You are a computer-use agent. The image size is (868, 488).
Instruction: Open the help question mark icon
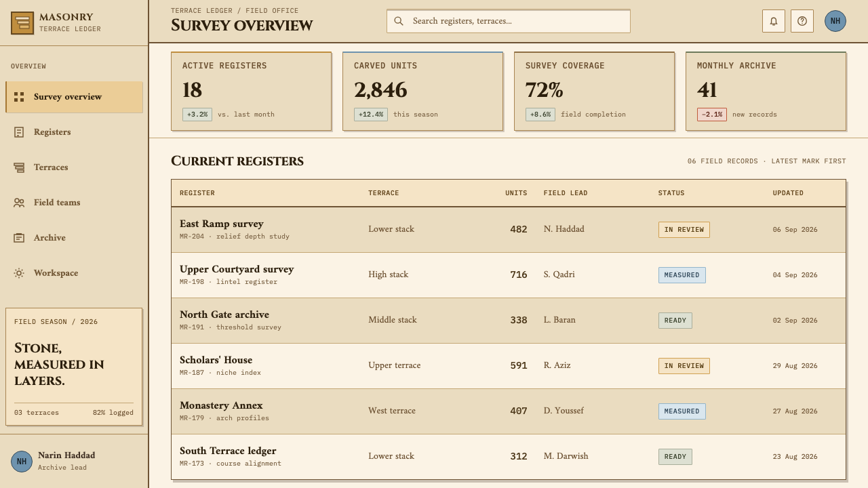802,21
